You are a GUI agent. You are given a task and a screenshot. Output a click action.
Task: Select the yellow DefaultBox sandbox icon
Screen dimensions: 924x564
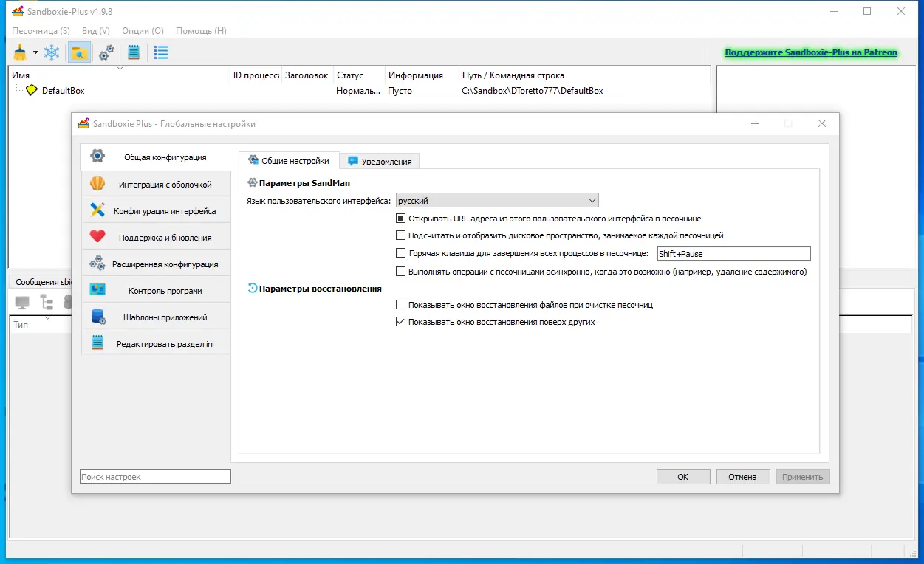tap(31, 90)
